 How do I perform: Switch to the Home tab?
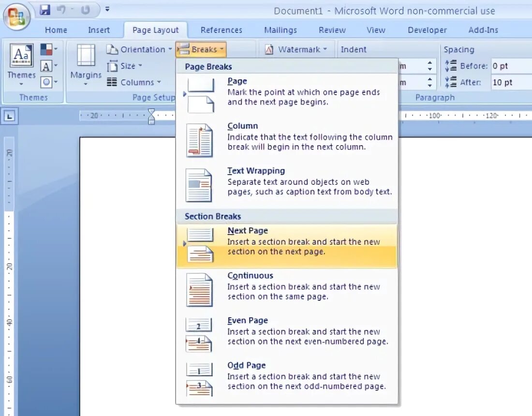tap(56, 30)
